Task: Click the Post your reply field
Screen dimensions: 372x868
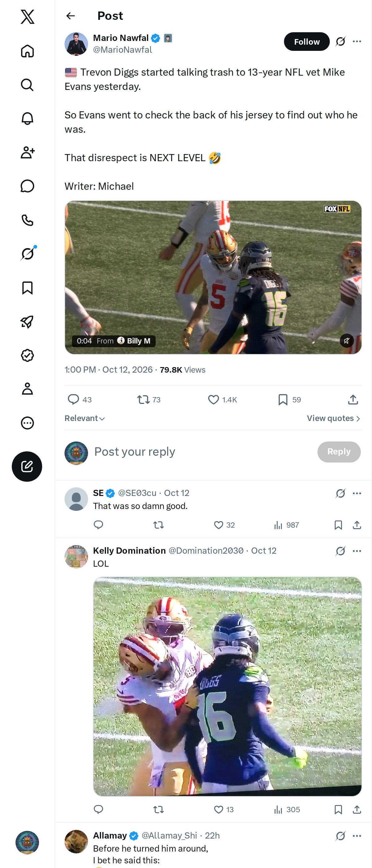Action: tap(202, 452)
